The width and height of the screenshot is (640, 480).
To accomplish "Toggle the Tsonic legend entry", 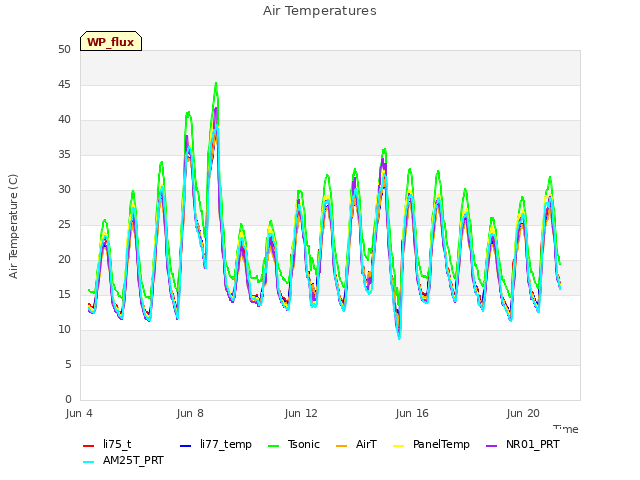I will [293, 444].
